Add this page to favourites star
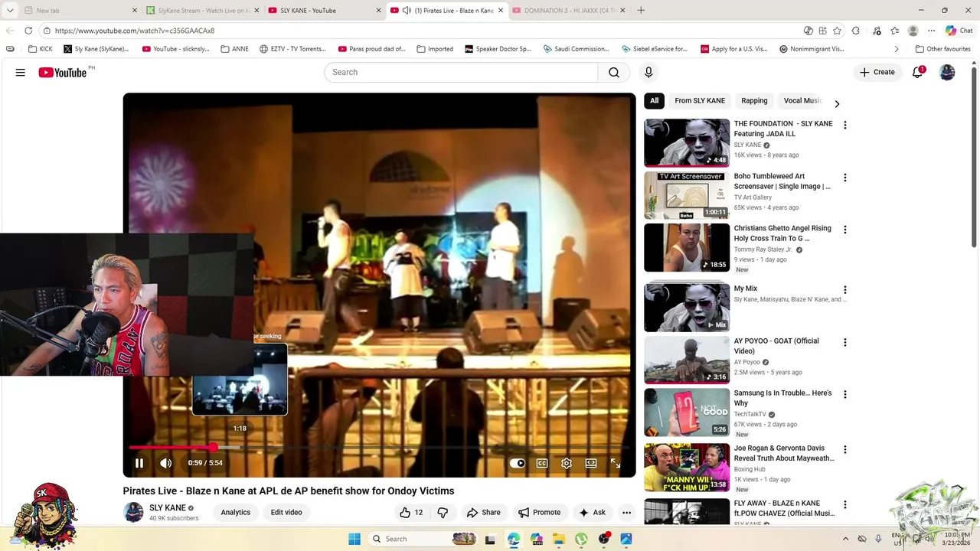 pyautogui.click(x=837, y=31)
